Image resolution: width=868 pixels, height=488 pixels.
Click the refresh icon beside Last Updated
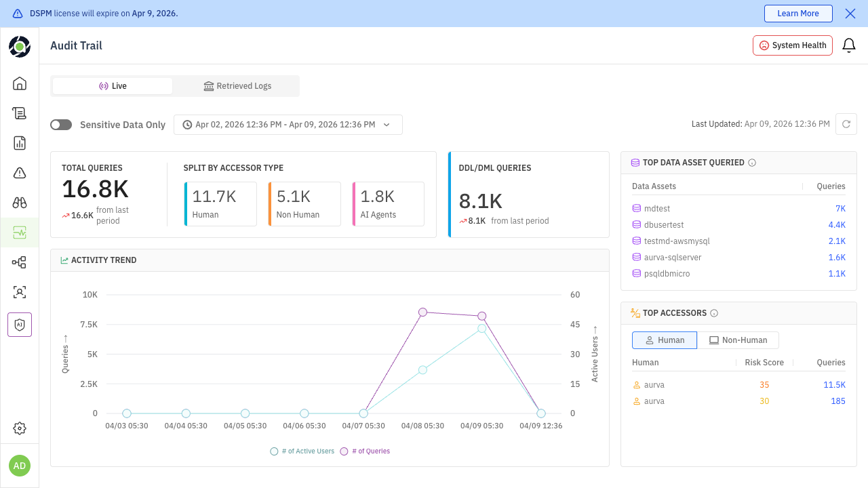coord(846,124)
